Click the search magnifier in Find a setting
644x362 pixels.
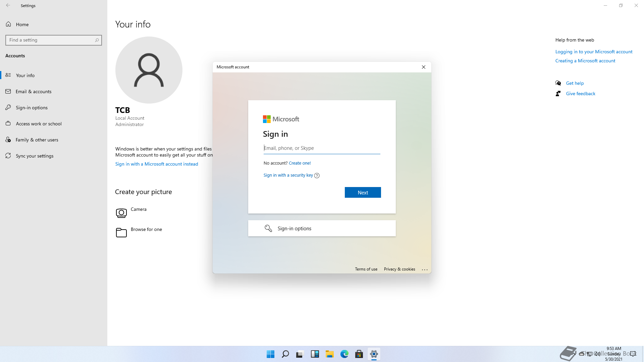tap(97, 40)
